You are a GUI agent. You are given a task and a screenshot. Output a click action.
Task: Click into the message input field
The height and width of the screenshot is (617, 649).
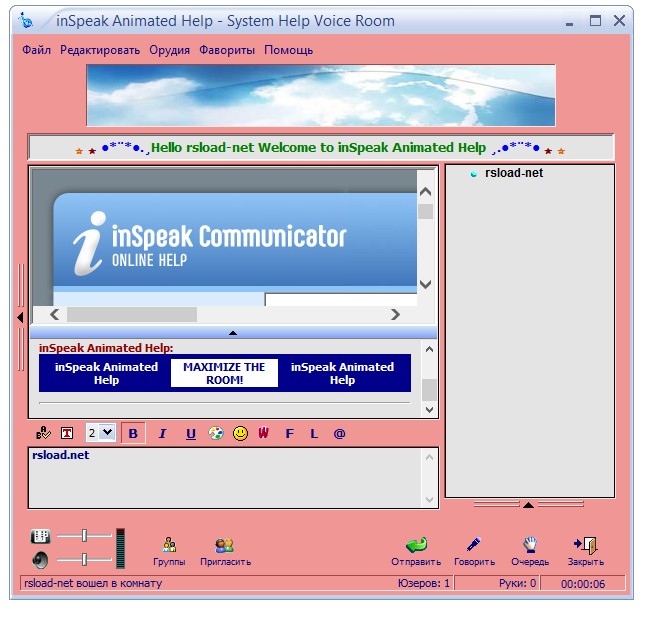tap(226, 478)
